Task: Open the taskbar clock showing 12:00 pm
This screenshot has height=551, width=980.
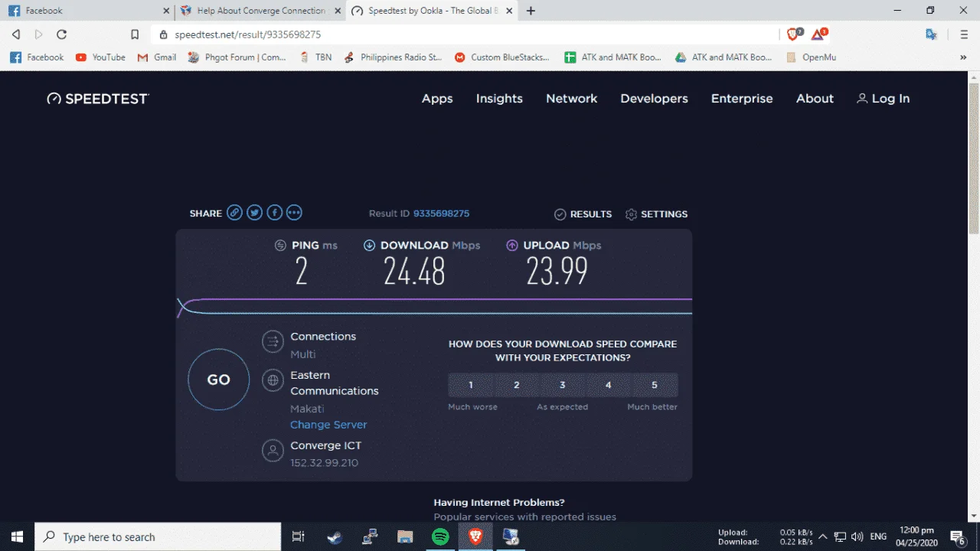Action: tap(916, 536)
